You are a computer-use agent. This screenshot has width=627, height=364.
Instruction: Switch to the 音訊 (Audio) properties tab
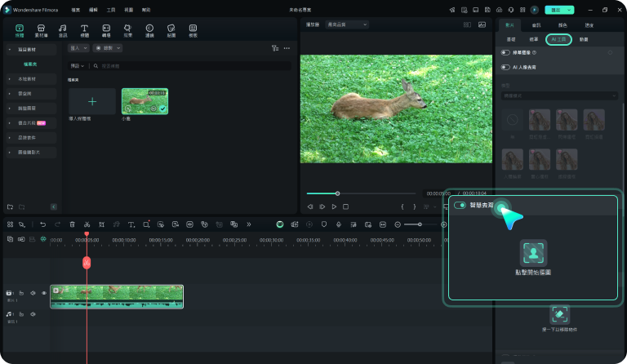536,25
